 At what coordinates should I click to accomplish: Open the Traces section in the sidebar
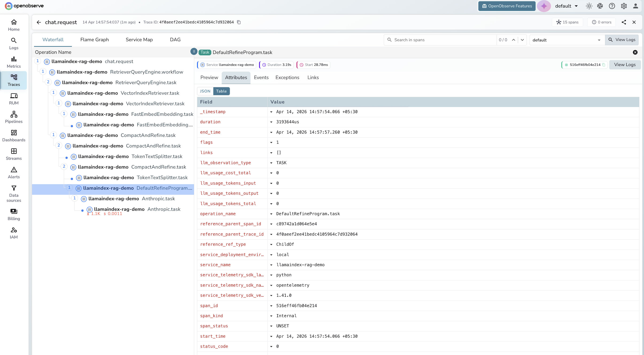(13, 80)
